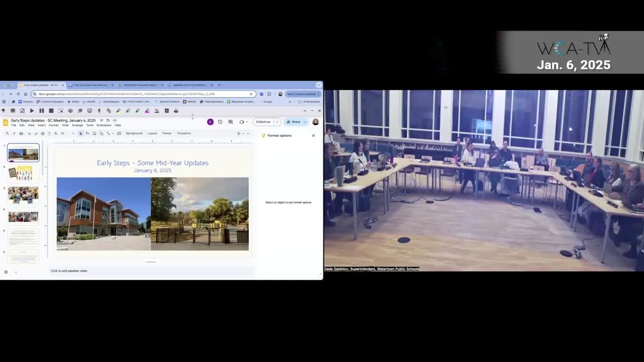This screenshot has height=362, width=644.
Task: Open the version history clock icon
Action: (220, 122)
